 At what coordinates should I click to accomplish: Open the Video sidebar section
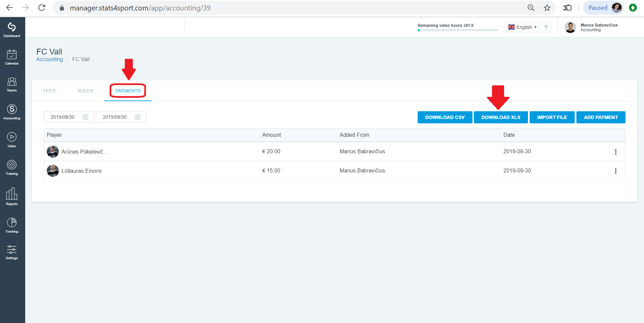(x=12, y=140)
